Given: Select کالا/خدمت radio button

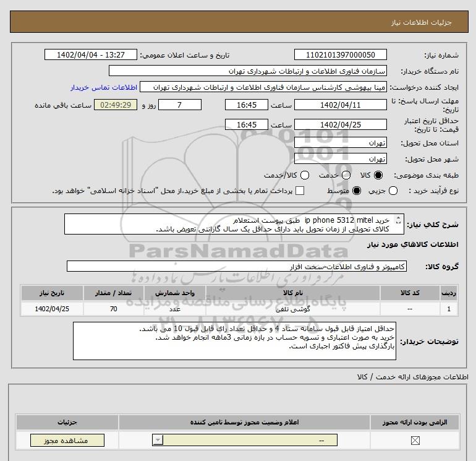Looking at the screenshot, I should [x=305, y=175].
